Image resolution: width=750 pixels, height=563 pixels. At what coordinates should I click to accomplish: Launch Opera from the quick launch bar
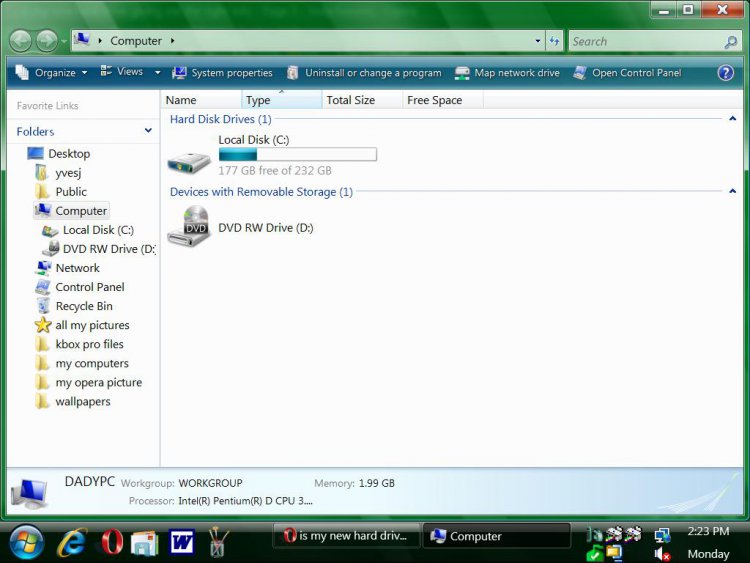tap(112, 542)
